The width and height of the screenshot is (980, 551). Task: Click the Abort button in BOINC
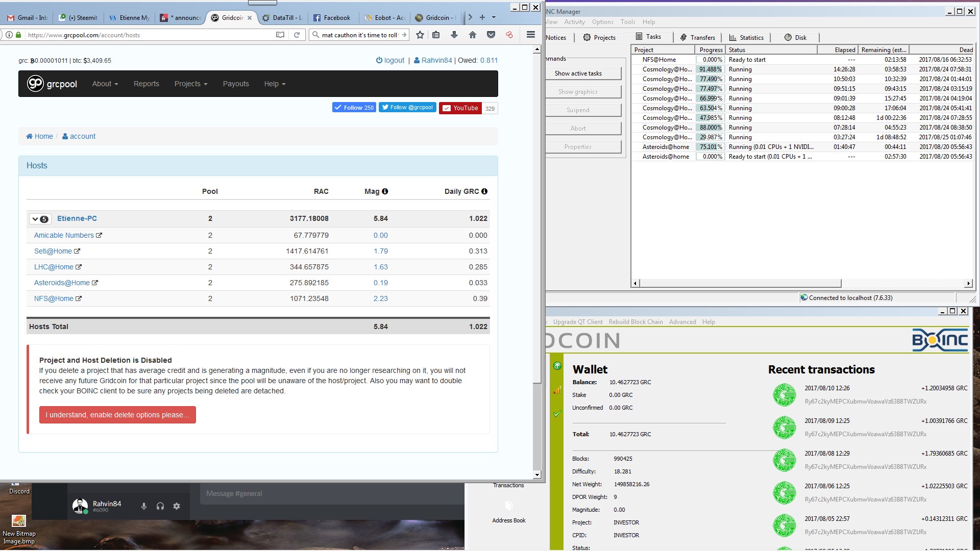(576, 128)
